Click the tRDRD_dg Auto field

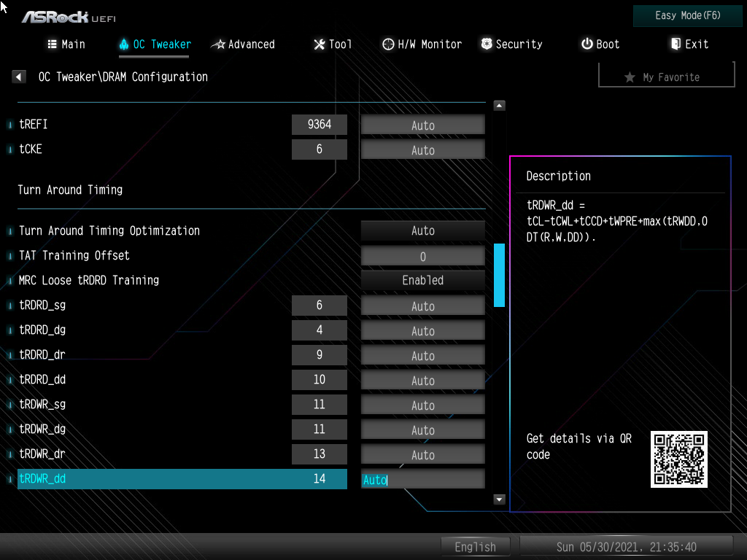[422, 330]
